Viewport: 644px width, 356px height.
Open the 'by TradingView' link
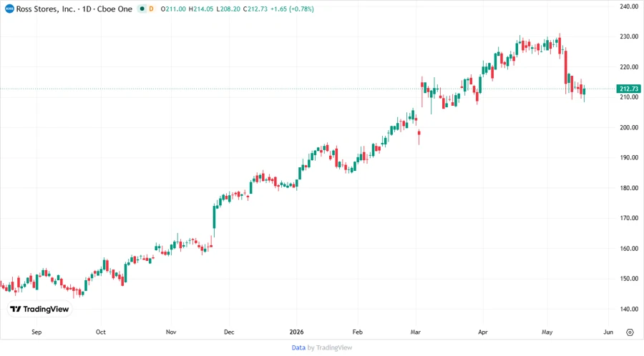pyautogui.click(x=330, y=348)
